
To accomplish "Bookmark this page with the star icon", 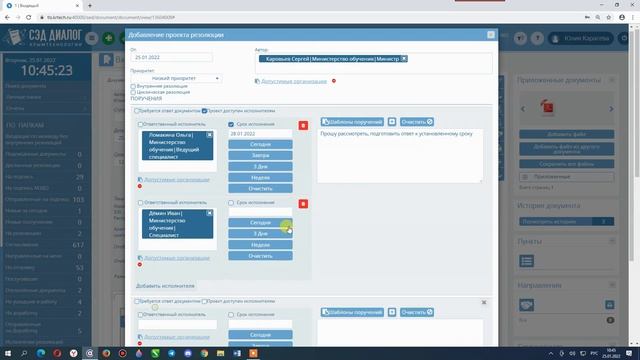I will 609,17.
